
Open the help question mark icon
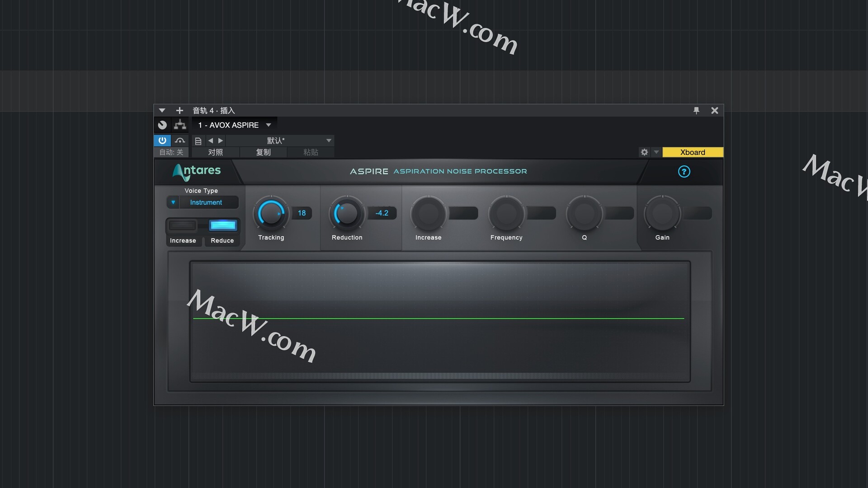[x=684, y=172]
